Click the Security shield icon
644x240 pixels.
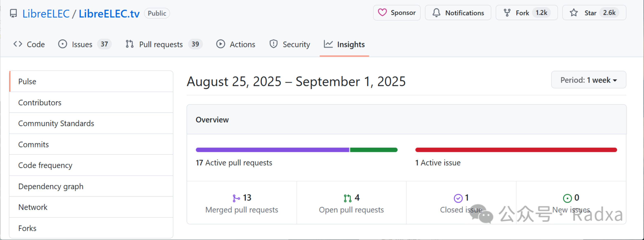(x=273, y=44)
